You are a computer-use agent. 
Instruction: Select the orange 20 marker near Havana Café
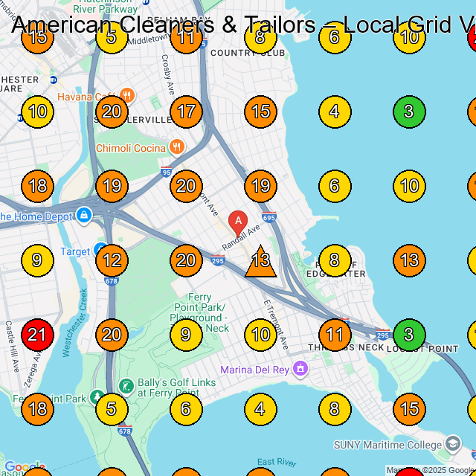click(112, 112)
